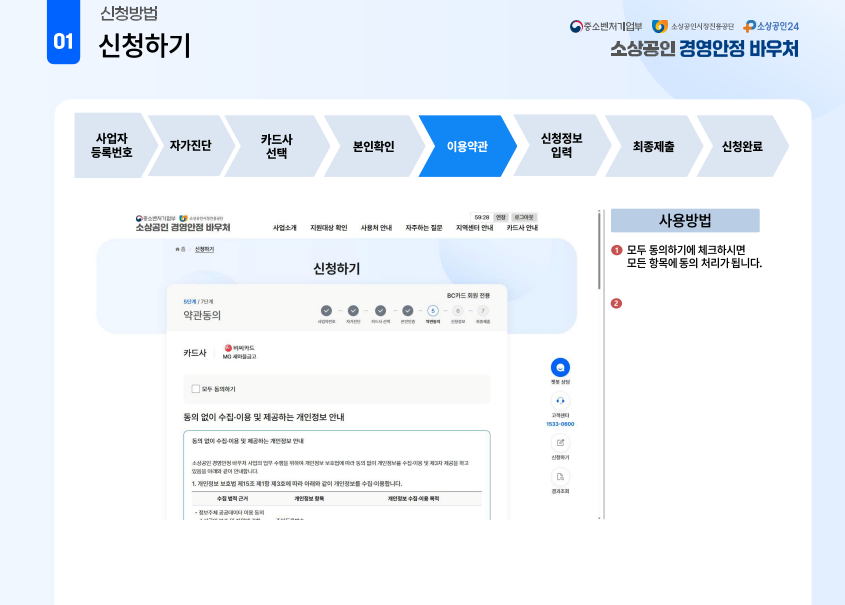Click the 연장 session extend button
Viewport: 845px width, 605px height.
point(501,217)
